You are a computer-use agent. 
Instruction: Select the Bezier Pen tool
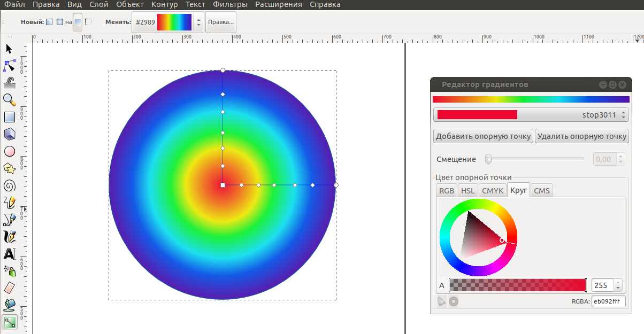[9, 220]
